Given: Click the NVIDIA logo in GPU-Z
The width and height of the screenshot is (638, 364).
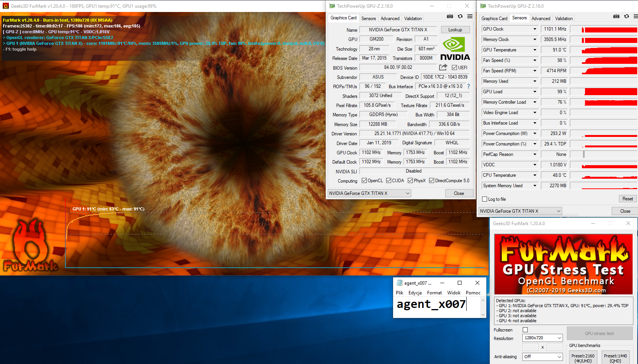Looking at the screenshot, I should tap(455, 49).
